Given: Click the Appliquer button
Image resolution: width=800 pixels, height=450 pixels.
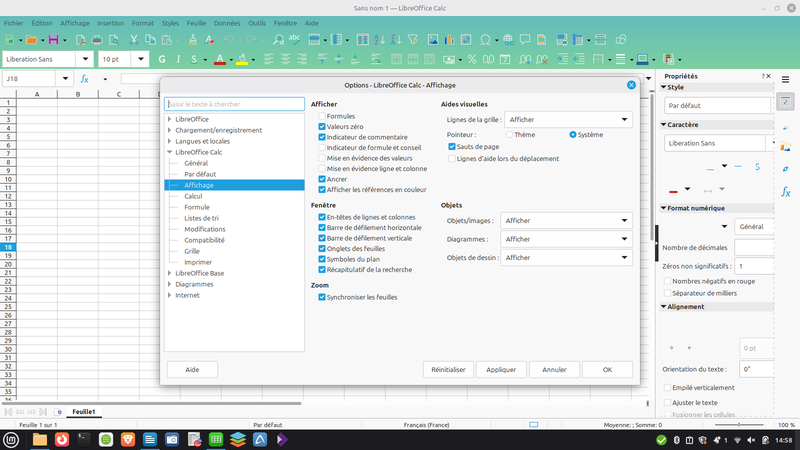Looking at the screenshot, I should [x=501, y=369].
